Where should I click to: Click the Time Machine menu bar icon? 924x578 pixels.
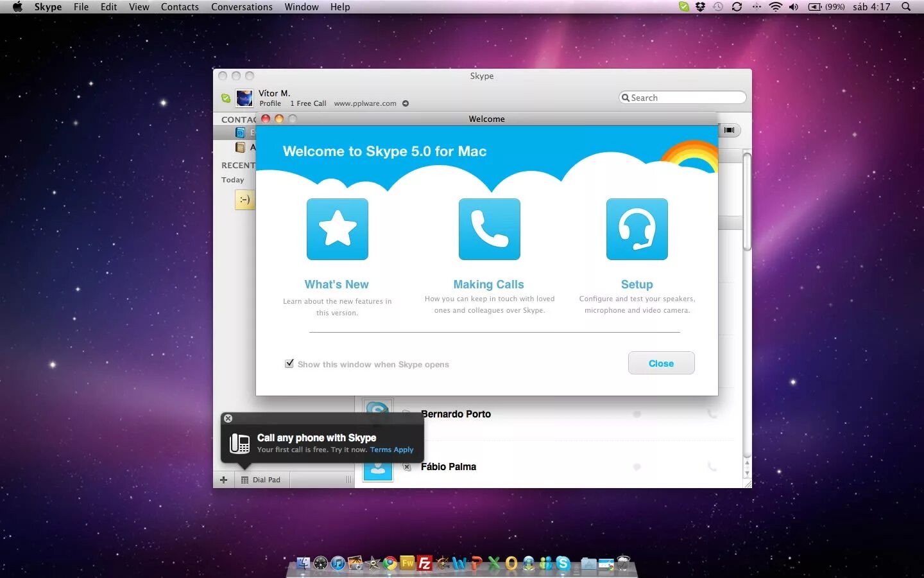pyautogui.click(x=718, y=7)
